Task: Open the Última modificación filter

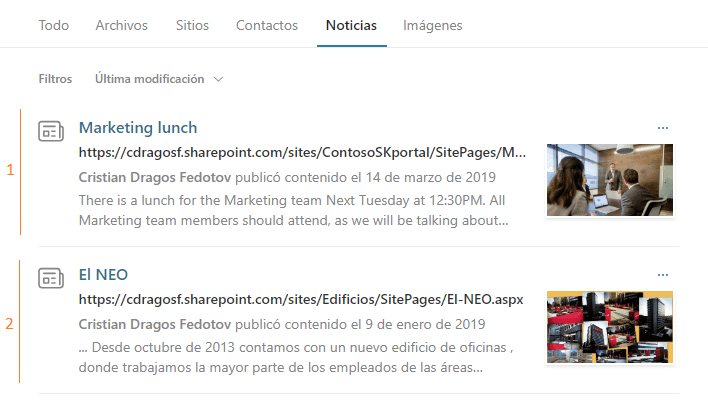Action: tap(159, 79)
